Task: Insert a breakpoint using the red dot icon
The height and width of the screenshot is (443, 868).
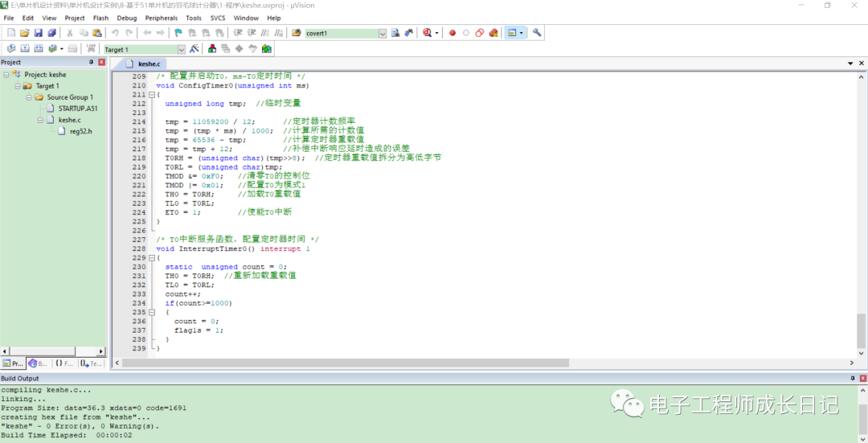Action: coord(452,33)
